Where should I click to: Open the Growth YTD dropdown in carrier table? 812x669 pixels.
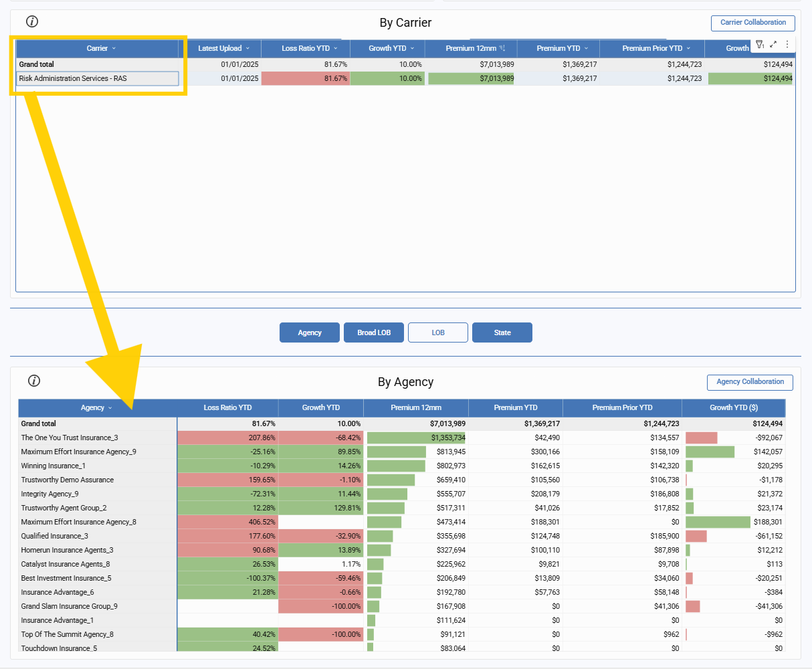pos(413,48)
